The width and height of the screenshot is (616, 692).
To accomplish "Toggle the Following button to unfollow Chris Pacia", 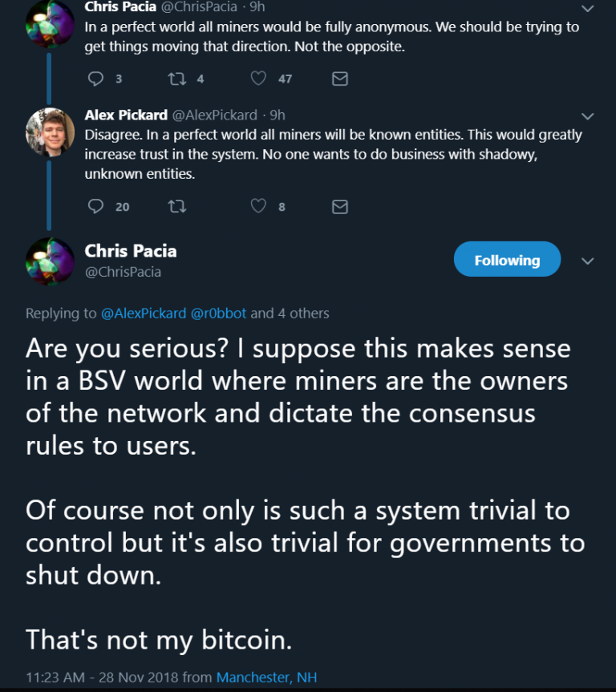I will click(507, 259).
